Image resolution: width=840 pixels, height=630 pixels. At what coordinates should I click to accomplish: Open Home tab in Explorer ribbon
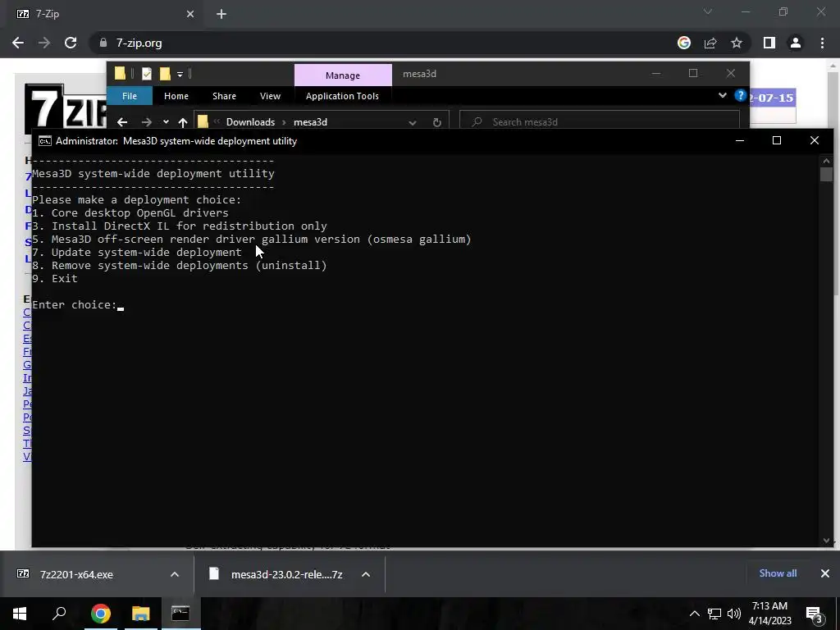176,96
